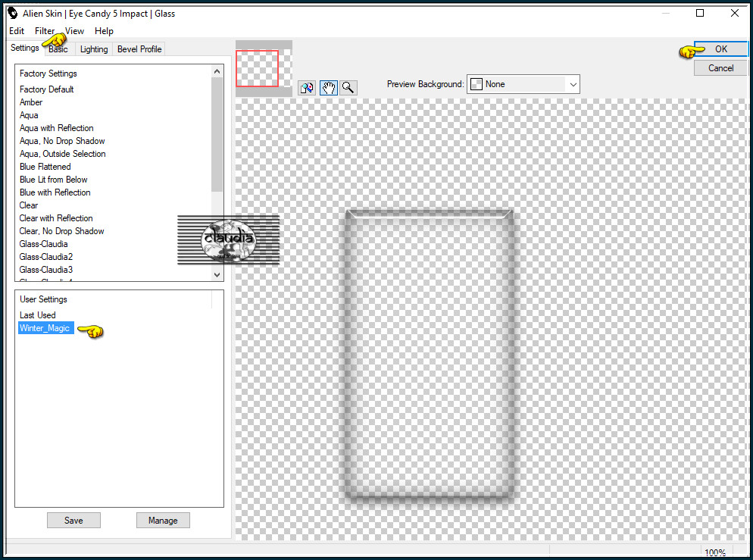This screenshot has height=560, width=753.
Task: Select the Clear preset
Action: pyautogui.click(x=29, y=205)
